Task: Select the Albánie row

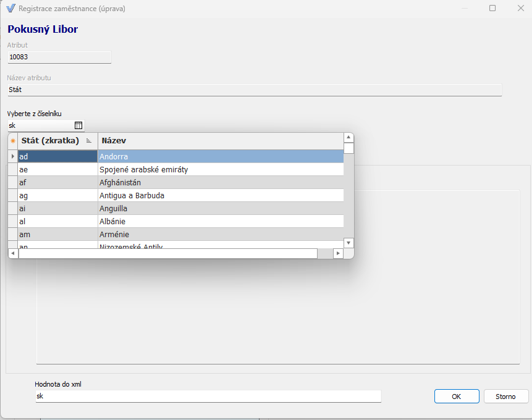Action: (x=219, y=221)
